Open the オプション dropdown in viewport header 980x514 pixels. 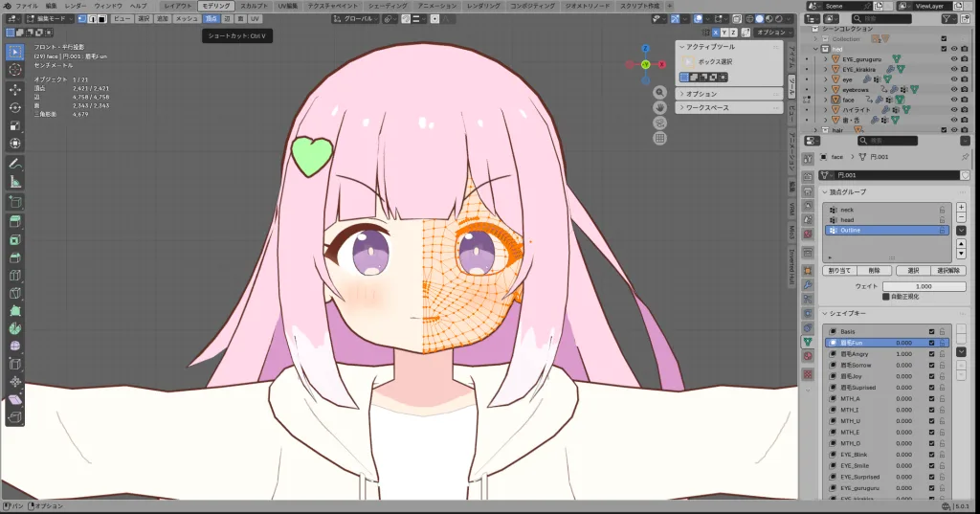773,33
